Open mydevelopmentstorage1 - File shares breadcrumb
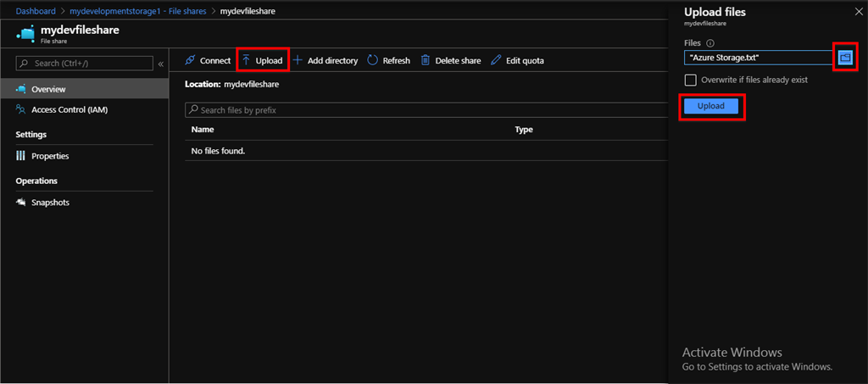868x384 pixels. 138,11
